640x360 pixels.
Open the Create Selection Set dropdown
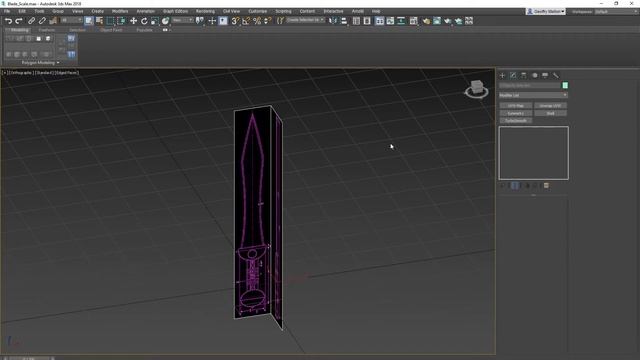point(305,20)
